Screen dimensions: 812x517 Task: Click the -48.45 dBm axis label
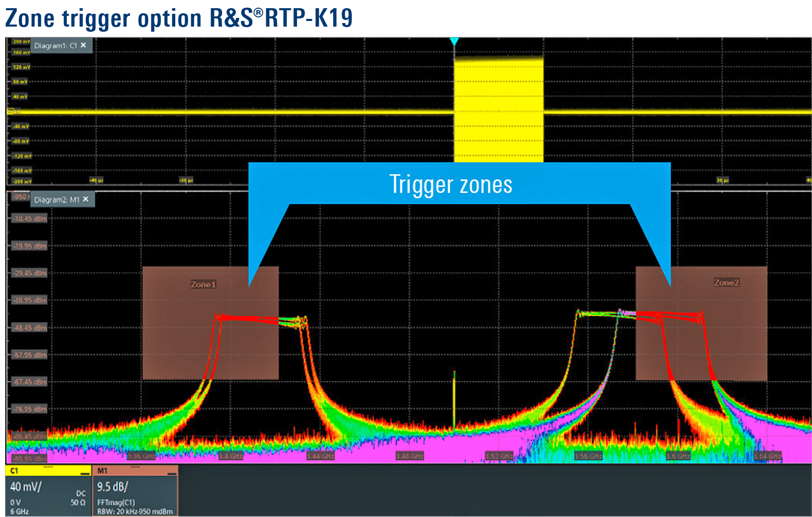click(x=30, y=328)
